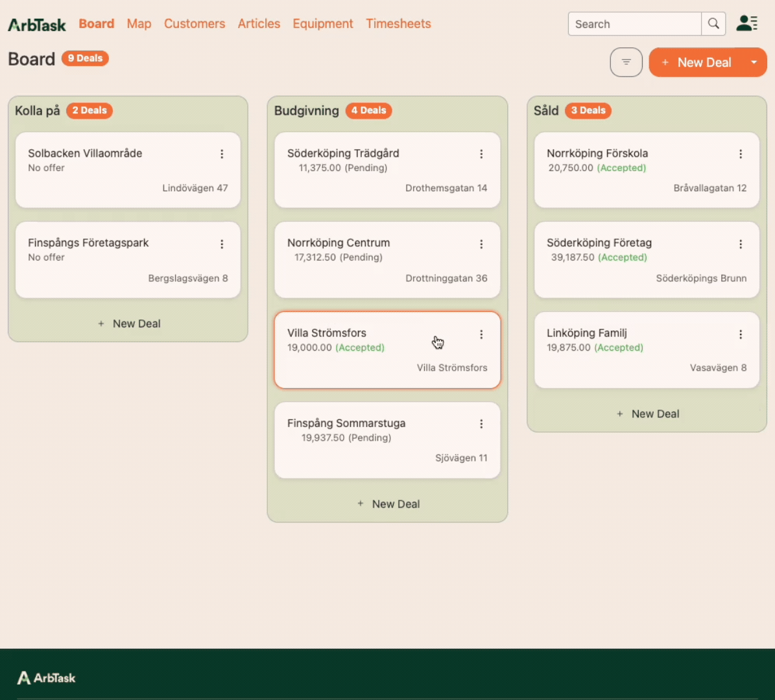The image size is (775, 700).
Task: Open options menu for Norrköping Förskola card
Action: [x=741, y=154]
